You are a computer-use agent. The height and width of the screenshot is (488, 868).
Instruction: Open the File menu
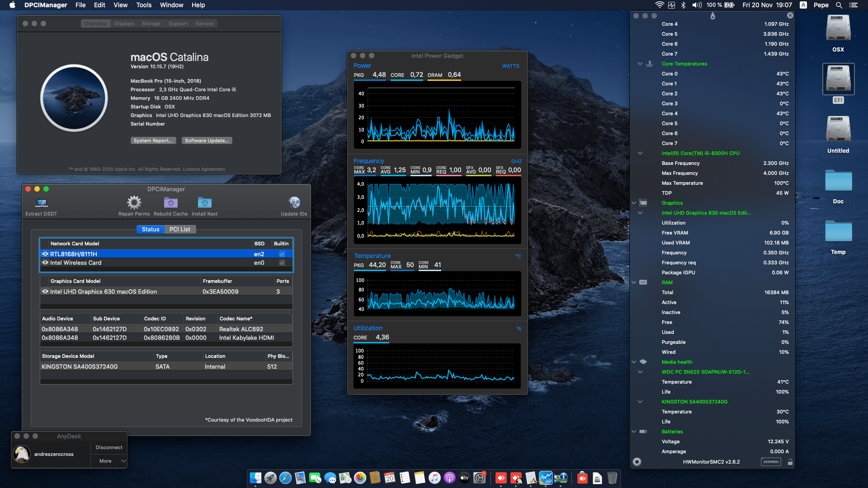pos(80,5)
